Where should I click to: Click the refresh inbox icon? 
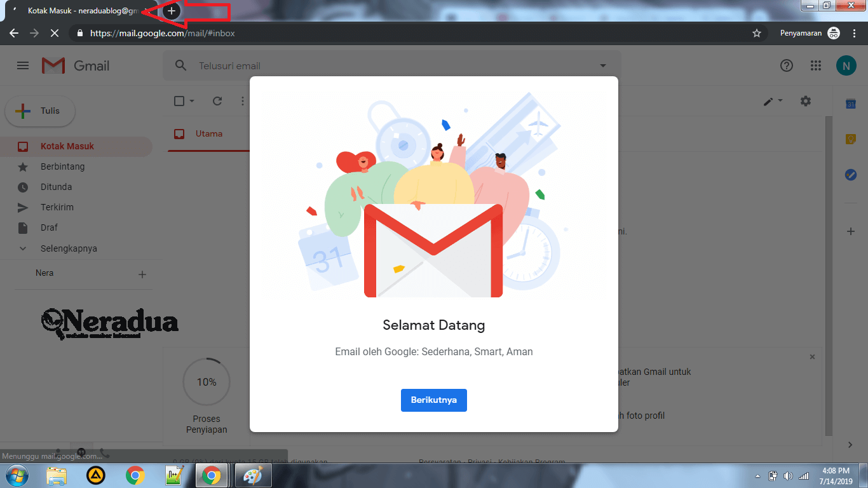tap(217, 101)
